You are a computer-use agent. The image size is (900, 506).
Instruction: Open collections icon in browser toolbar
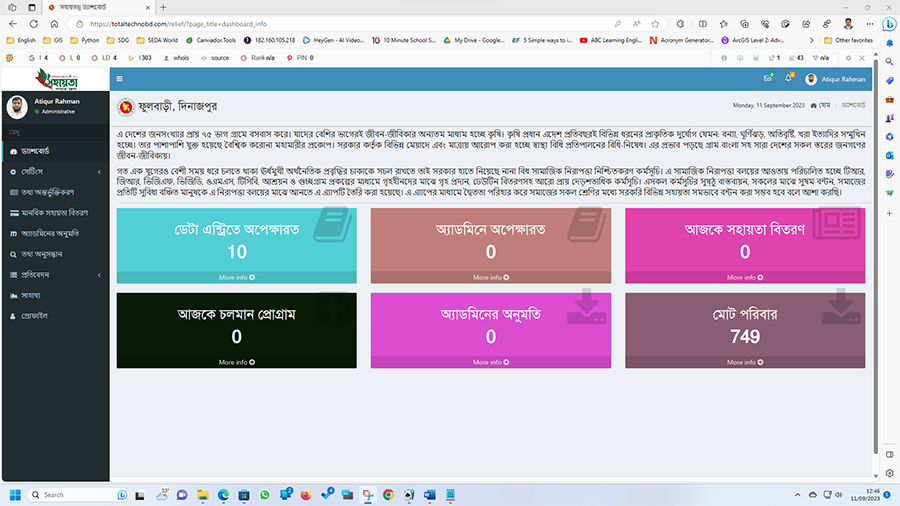coord(744,24)
